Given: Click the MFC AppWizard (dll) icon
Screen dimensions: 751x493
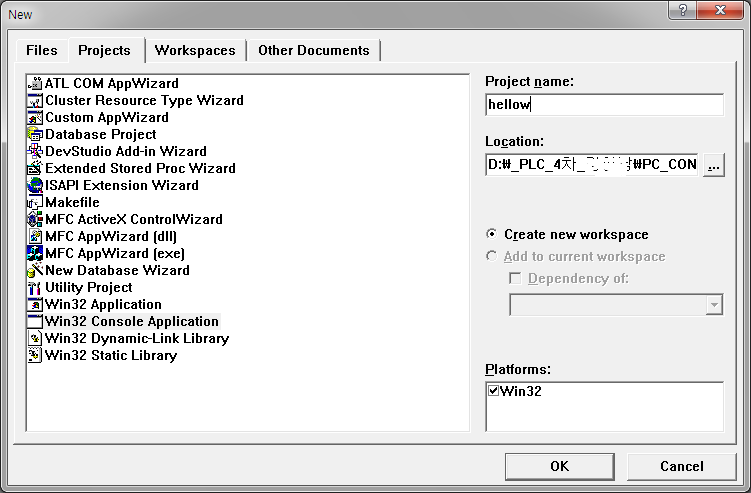Looking at the screenshot, I should click(35, 237).
